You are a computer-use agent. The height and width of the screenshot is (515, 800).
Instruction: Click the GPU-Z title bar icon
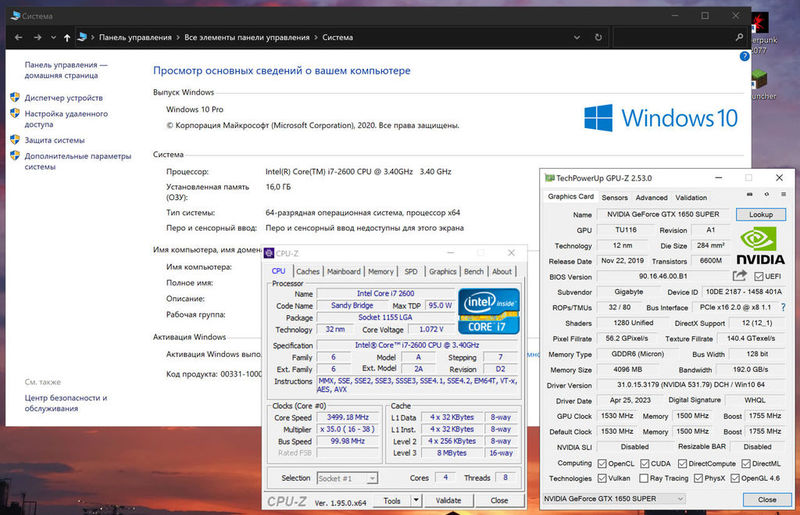click(549, 178)
